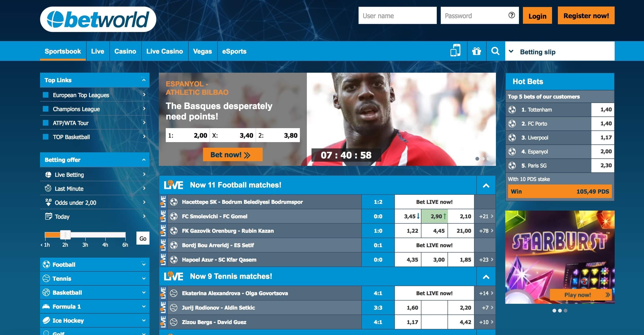The image size is (644, 335).
Task: Click the Odds under 2,00 icon
Action: (x=48, y=202)
